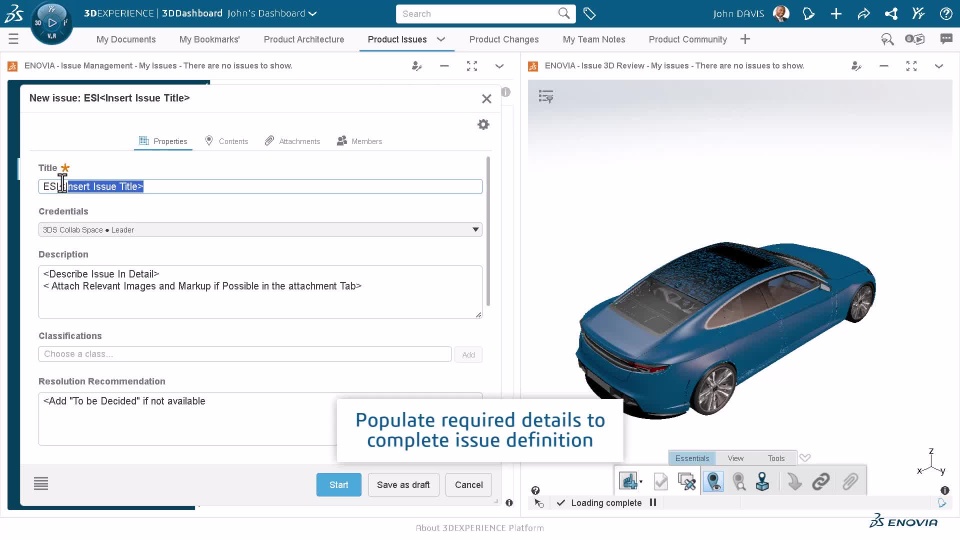This screenshot has height=540, width=960.
Task: Switch to the My Bookmarks tab
Action: [x=209, y=39]
